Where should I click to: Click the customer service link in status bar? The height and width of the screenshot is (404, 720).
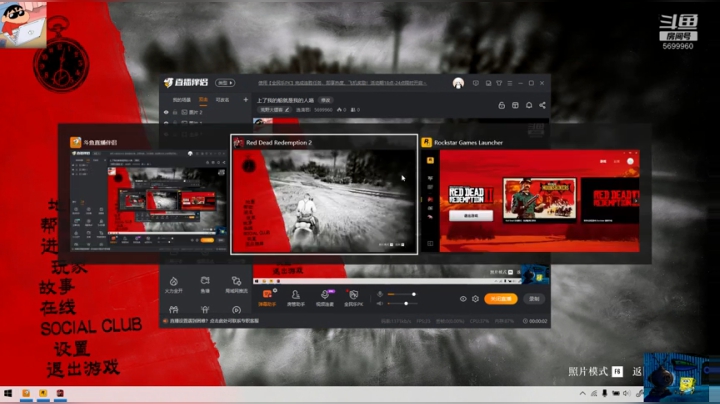pos(214,321)
